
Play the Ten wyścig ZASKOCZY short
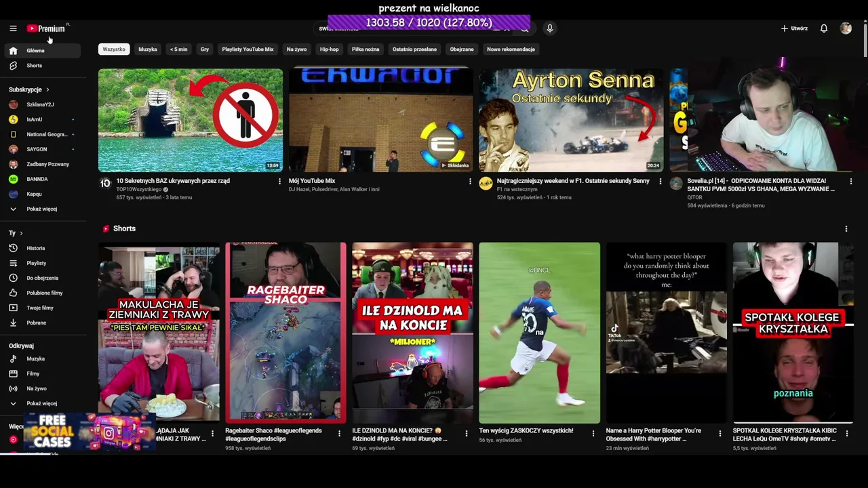point(540,333)
